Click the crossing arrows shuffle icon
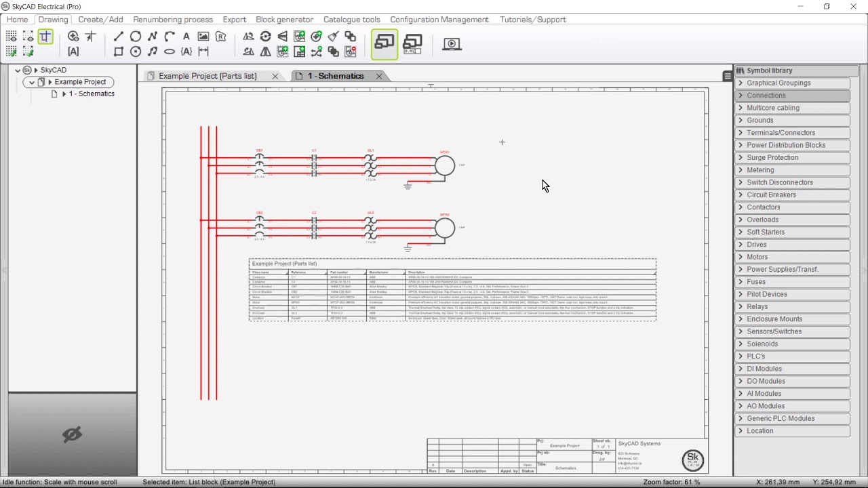868x488 pixels. click(x=316, y=52)
